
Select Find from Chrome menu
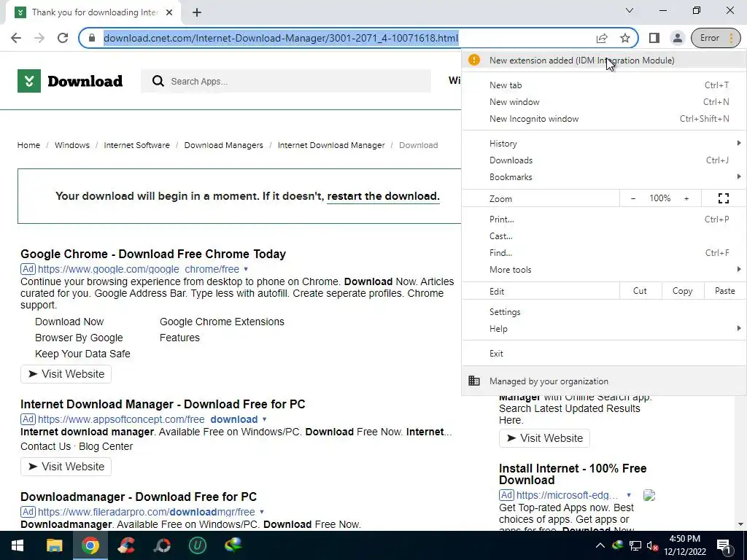tap(603, 253)
